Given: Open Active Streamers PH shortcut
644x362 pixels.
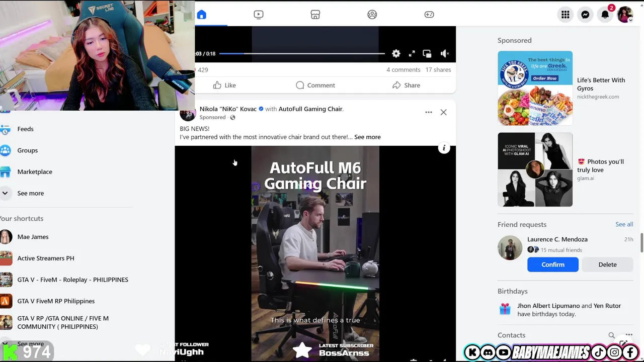Looking at the screenshot, I should (x=45, y=258).
